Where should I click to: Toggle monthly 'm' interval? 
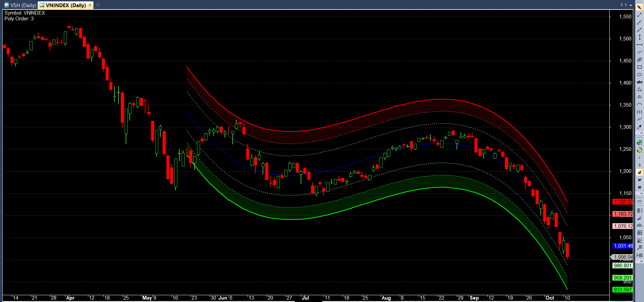tap(639, 188)
